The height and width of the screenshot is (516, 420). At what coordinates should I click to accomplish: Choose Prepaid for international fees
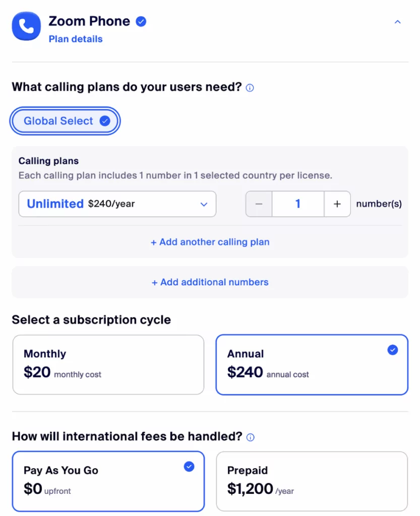[312, 481]
